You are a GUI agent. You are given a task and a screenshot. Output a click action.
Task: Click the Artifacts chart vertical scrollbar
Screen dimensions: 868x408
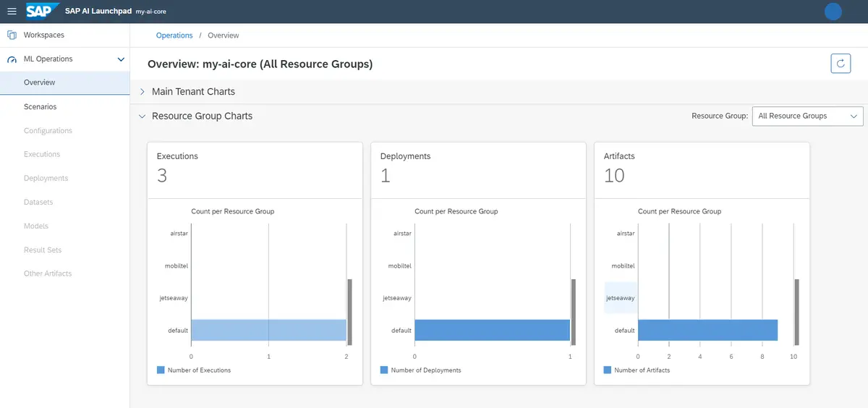click(x=796, y=312)
